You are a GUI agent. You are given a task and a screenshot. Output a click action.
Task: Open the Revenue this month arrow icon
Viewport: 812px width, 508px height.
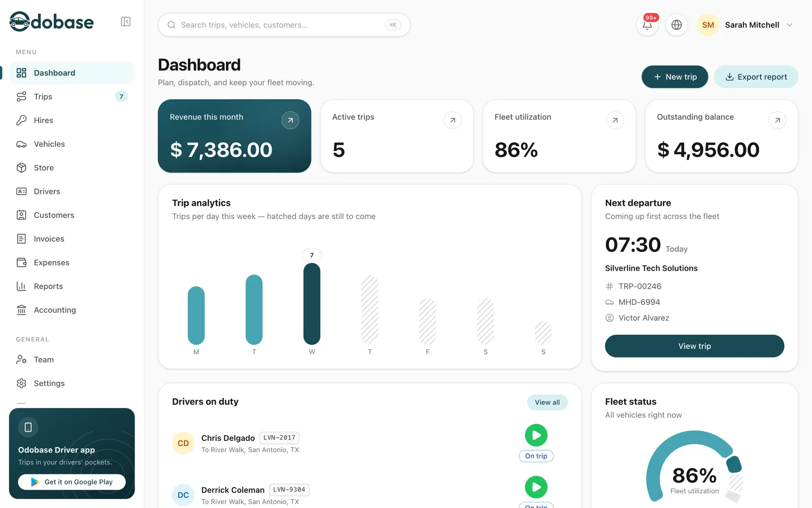tap(290, 120)
